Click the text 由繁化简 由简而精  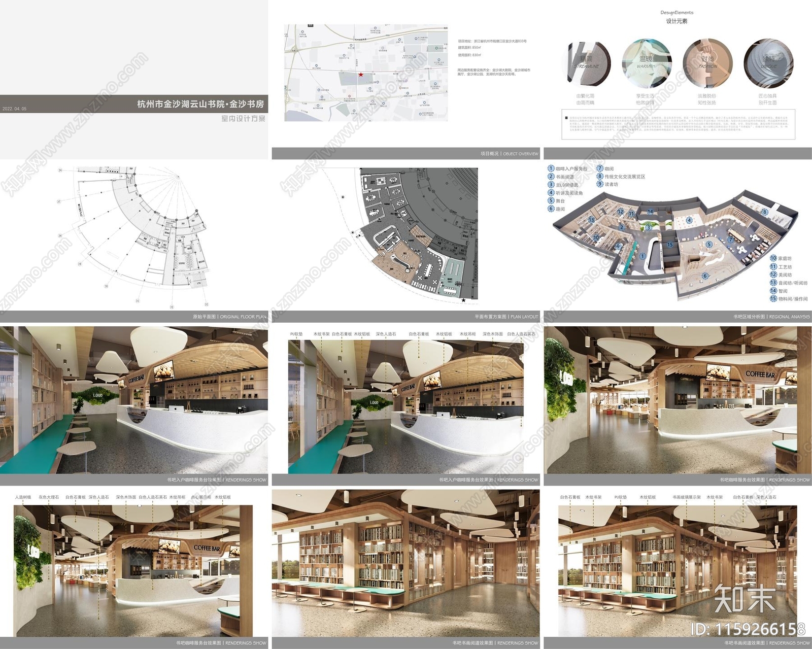click(585, 99)
